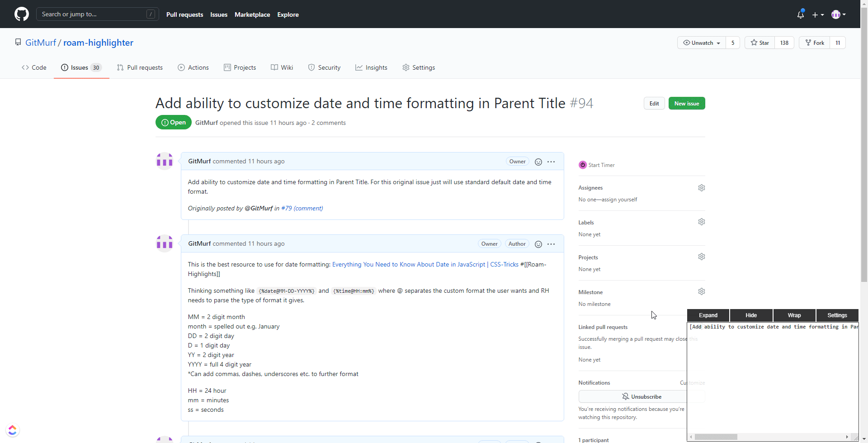This screenshot has width=868, height=443.
Task: Switch to the Pull requests repository tab
Action: [140, 67]
